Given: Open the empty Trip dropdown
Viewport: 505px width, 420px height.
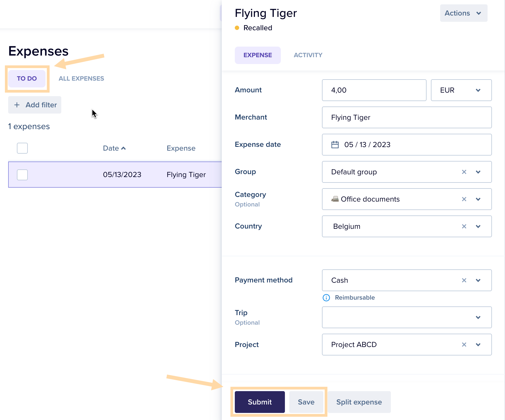Looking at the screenshot, I should tap(406, 317).
